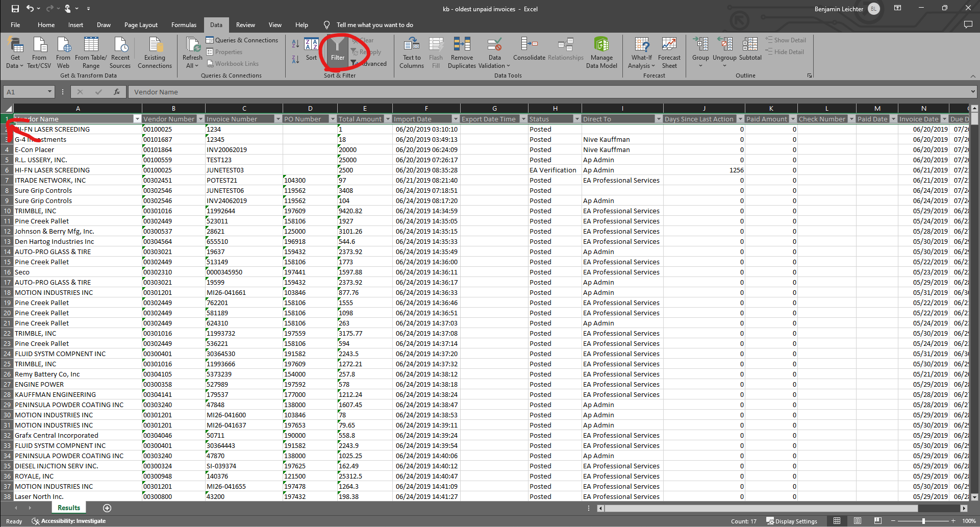Open Text to Columns wizard
This screenshot has width=980, height=527.
click(x=412, y=53)
